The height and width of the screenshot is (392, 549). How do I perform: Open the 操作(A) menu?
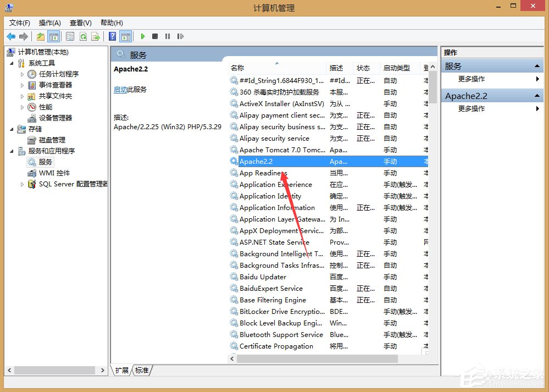[49, 23]
